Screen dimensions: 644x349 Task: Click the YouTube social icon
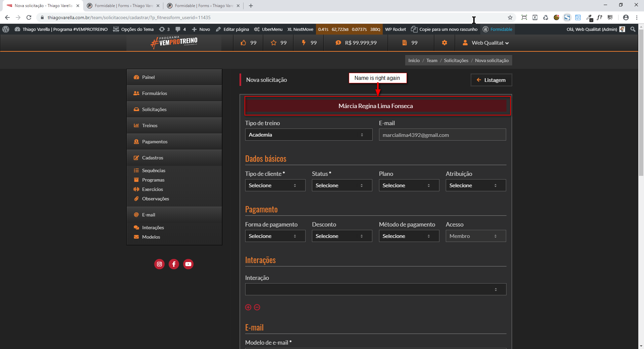[188, 264]
